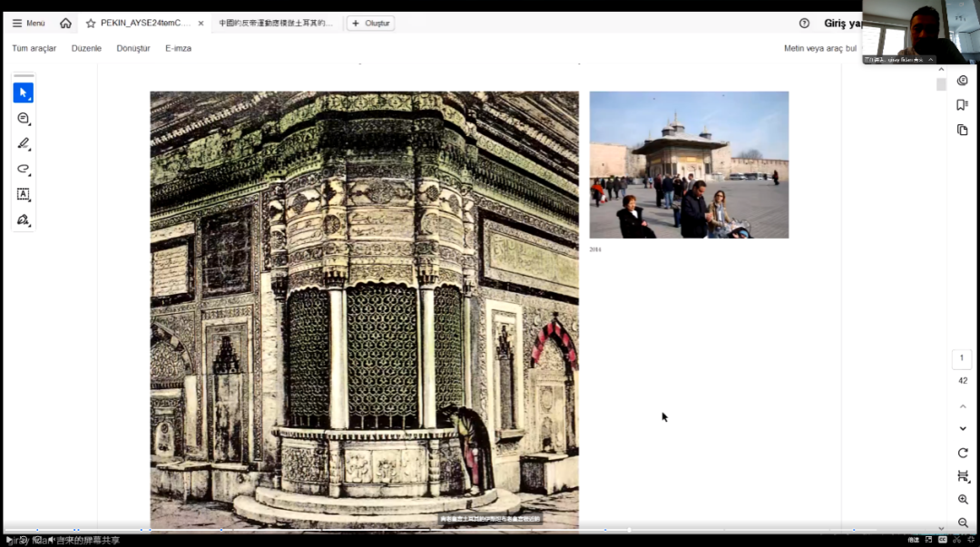Screen dimensions: 980x547
Task: Zoom out with magnifier minus icon
Action: 963,523
